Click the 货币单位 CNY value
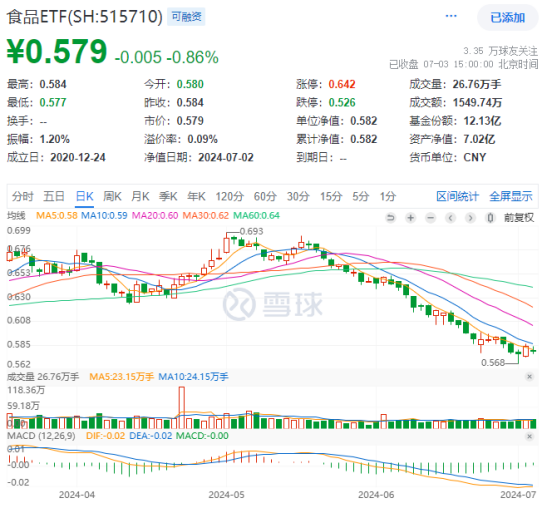Screen dimensions: 542x508 pyautogui.click(x=475, y=157)
